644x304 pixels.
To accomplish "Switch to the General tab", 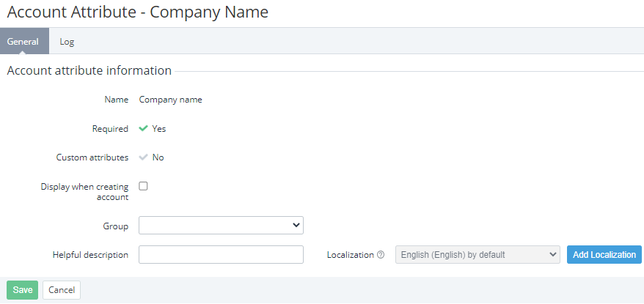I will pyautogui.click(x=23, y=42).
